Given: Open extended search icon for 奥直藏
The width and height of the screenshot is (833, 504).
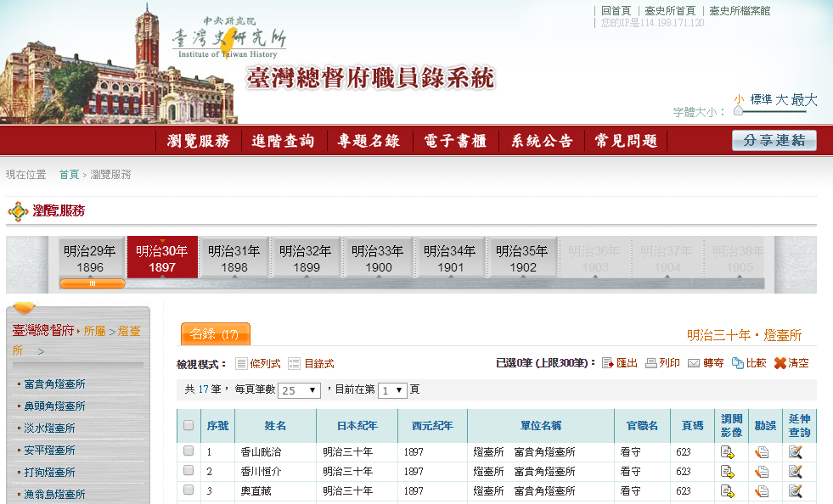Looking at the screenshot, I should pyautogui.click(x=796, y=491).
